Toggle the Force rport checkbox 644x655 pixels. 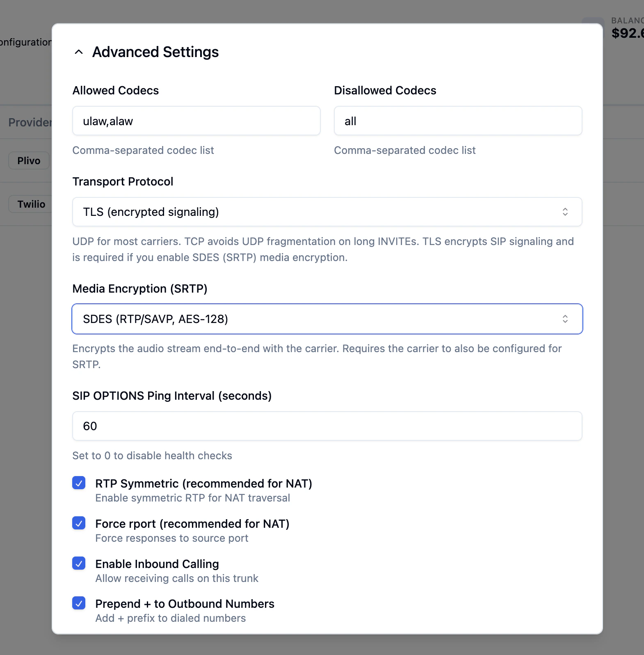coord(79,523)
